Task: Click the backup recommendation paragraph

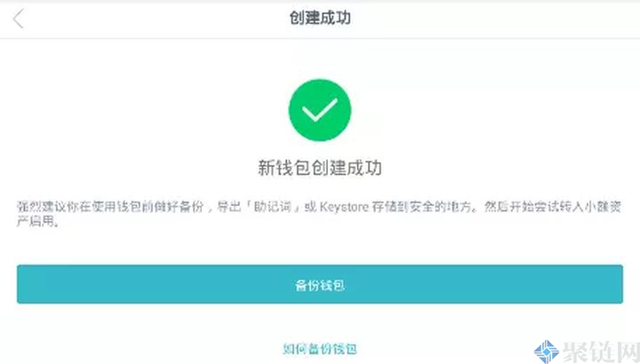Action: [319, 214]
